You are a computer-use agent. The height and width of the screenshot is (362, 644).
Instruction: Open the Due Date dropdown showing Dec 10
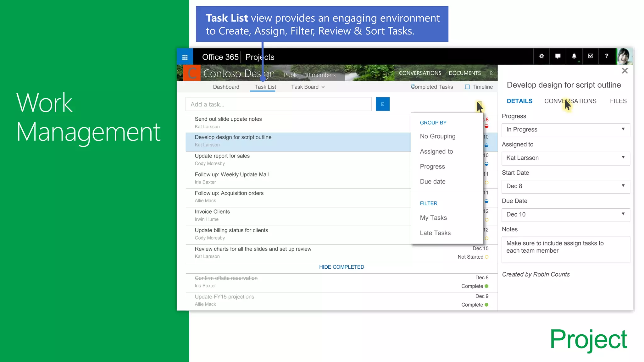point(566,215)
